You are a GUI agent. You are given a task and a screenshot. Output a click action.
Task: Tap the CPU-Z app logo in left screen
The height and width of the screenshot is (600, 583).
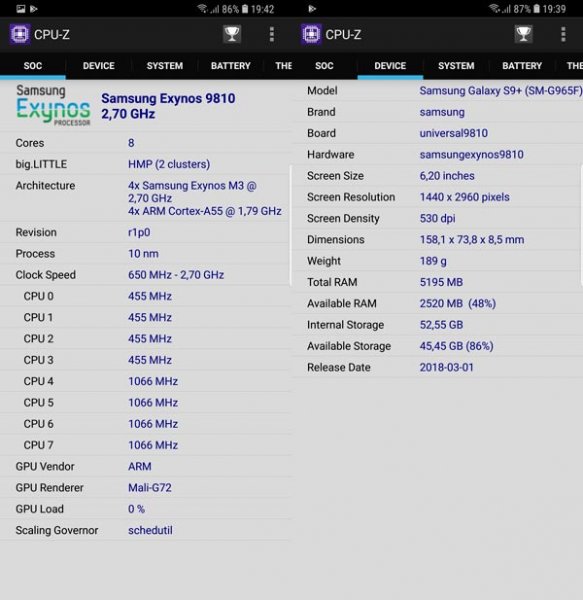point(20,34)
